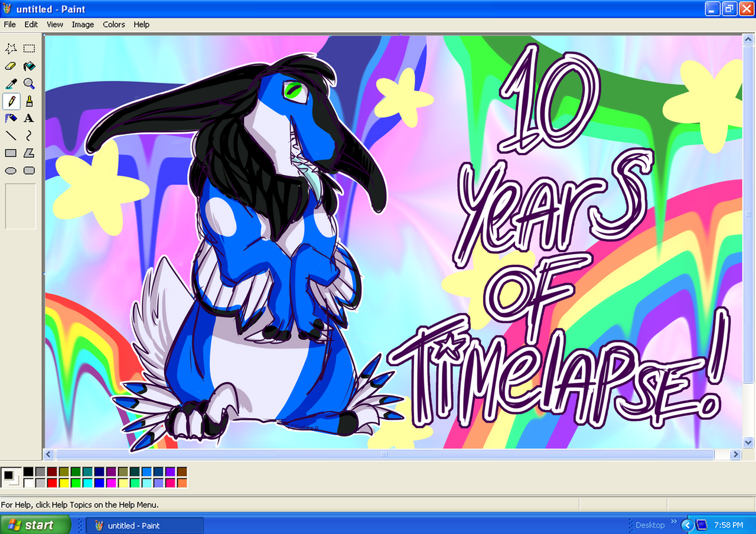Activate the Text tool
The image size is (756, 534).
(x=29, y=118)
